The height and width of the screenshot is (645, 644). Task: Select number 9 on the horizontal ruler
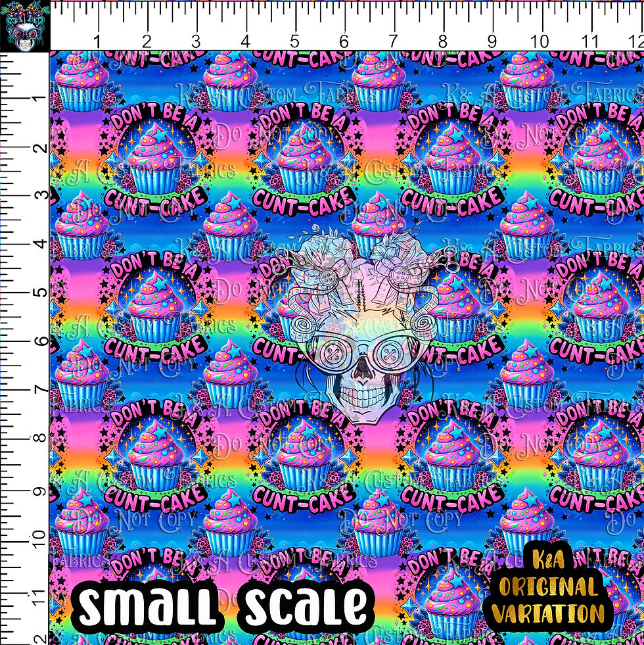click(492, 41)
